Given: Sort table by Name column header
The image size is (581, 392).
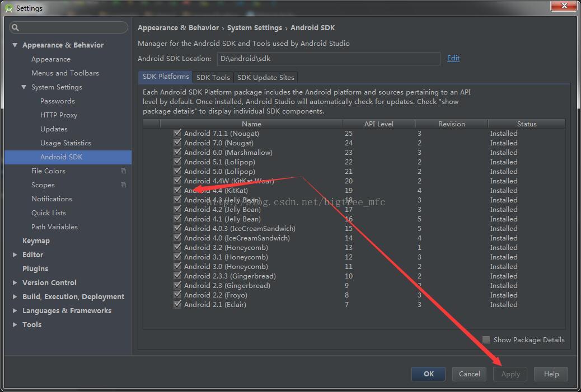Looking at the screenshot, I should [251, 124].
